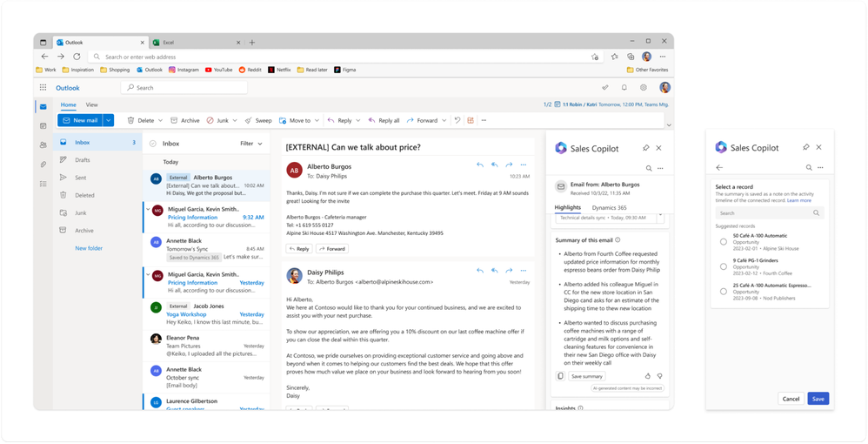Click Cancel in the Select a record panel
The image size is (868, 444).
pyautogui.click(x=791, y=399)
